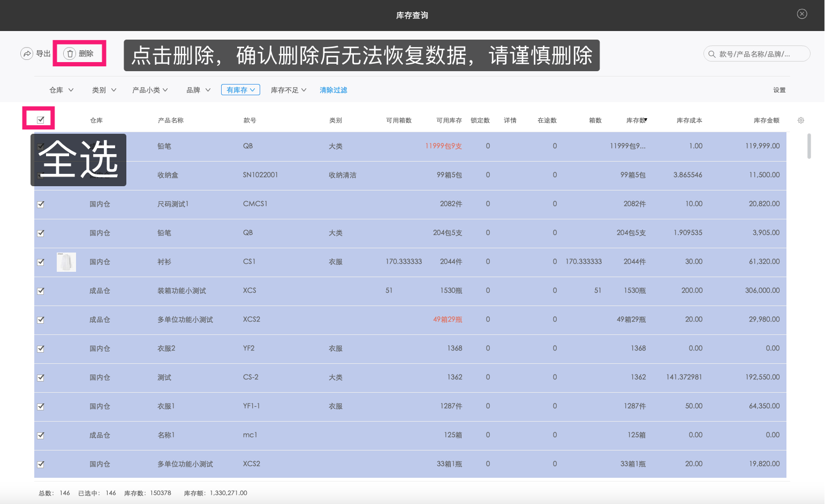Open the 仓库 filter dropdown

[x=60, y=89]
